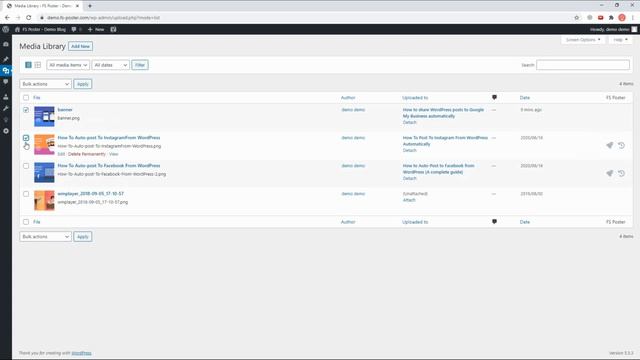The height and width of the screenshot is (360, 640).
Task: Sort by the File column header
Action: click(x=37, y=98)
